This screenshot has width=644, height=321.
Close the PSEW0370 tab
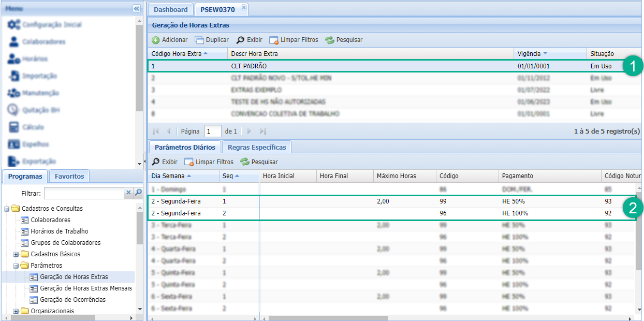click(244, 8)
